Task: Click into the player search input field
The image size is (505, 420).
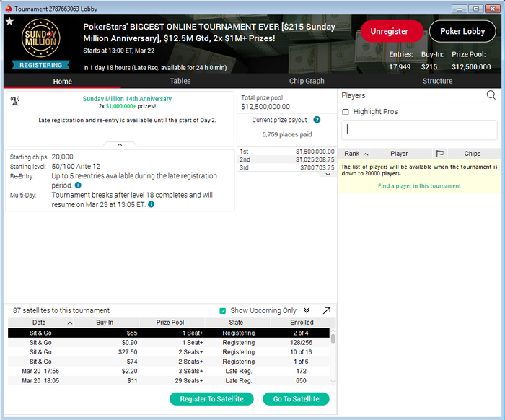Action: click(x=419, y=130)
